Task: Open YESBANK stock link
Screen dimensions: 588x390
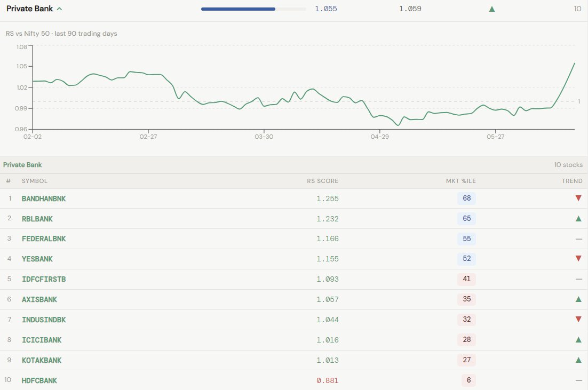Action: pyautogui.click(x=37, y=259)
